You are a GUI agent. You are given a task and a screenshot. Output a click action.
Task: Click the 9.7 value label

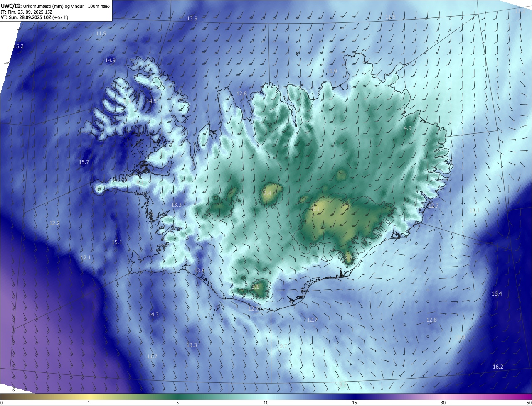point(283,346)
